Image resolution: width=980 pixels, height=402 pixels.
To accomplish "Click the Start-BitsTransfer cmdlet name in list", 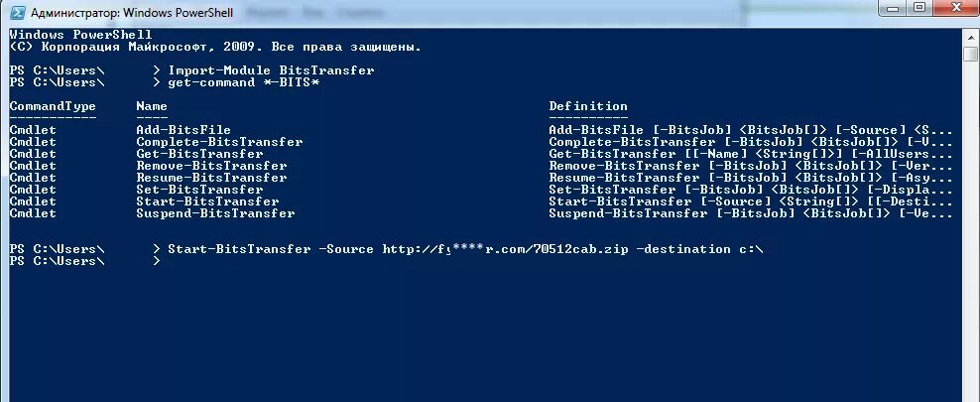I will point(207,201).
